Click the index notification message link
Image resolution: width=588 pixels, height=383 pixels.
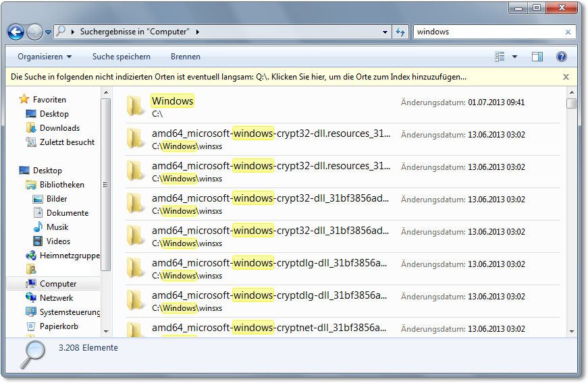coord(238,77)
